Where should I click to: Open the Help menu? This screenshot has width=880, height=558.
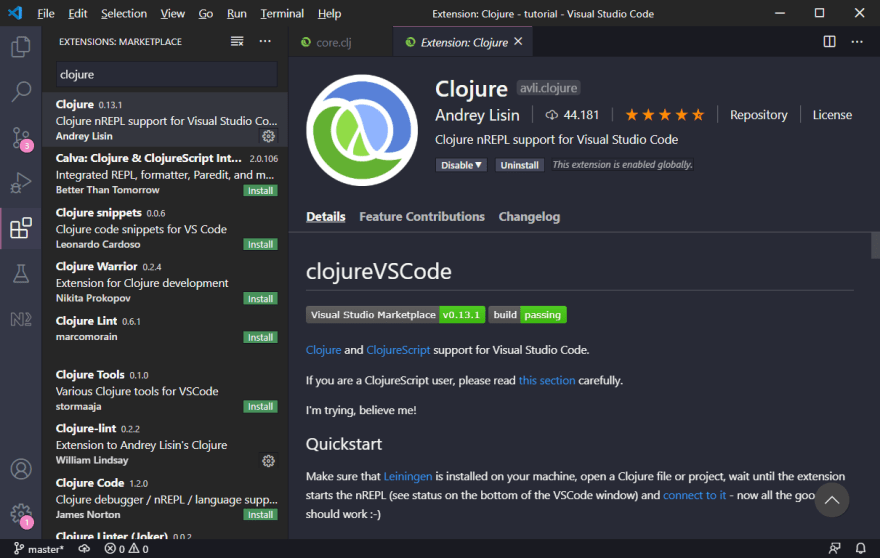pyautogui.click(x=329, y=13)
